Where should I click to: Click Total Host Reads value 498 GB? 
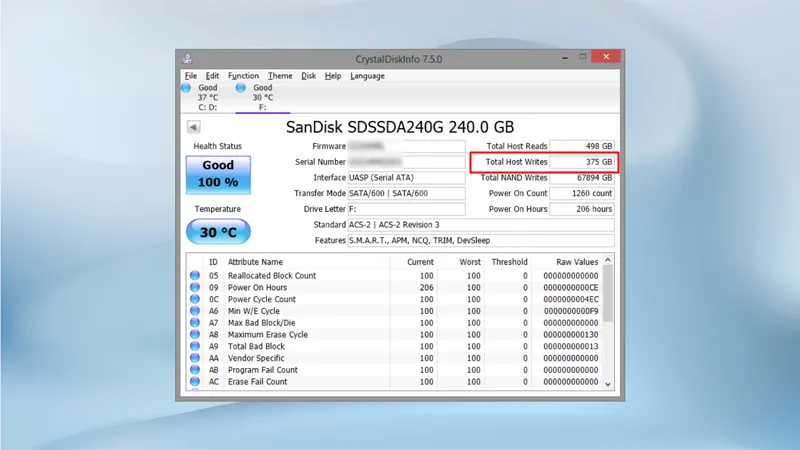click(x=582, y=146)
